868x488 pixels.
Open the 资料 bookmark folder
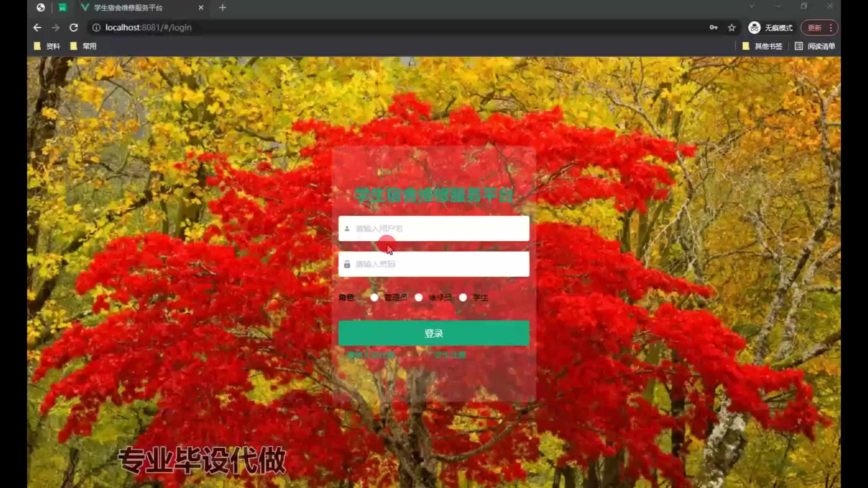(x=47, y=46)
